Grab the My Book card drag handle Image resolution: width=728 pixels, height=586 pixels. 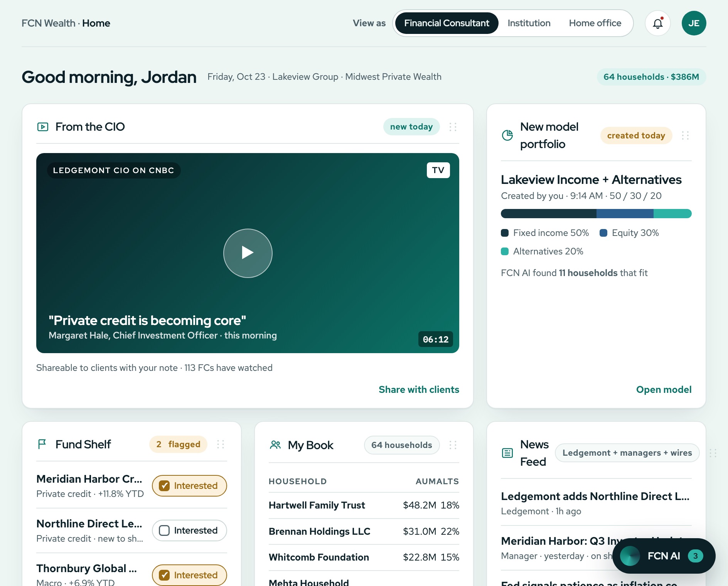click(453, 445)
